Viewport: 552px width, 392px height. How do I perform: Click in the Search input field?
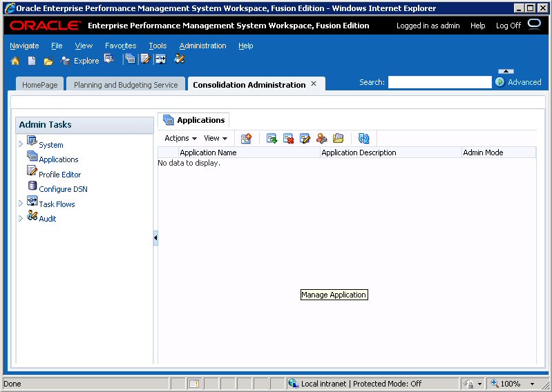[439, 82]
